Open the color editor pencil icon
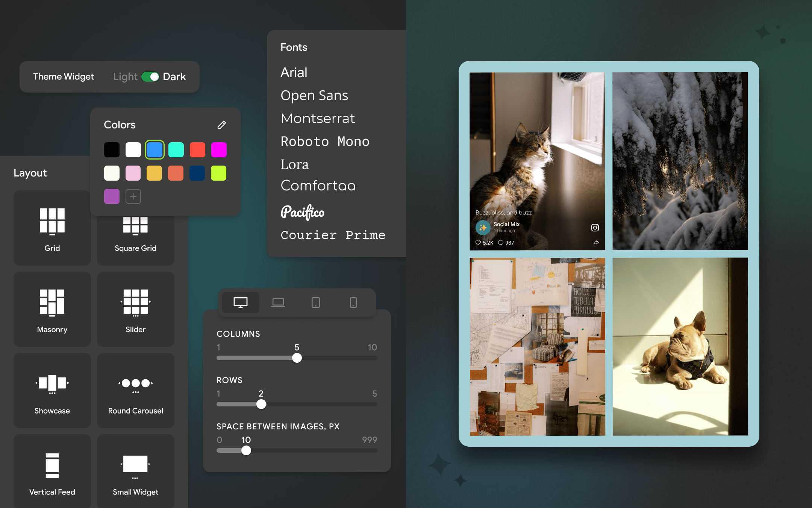Screen dimensions: 812x508 coord(222,125)
